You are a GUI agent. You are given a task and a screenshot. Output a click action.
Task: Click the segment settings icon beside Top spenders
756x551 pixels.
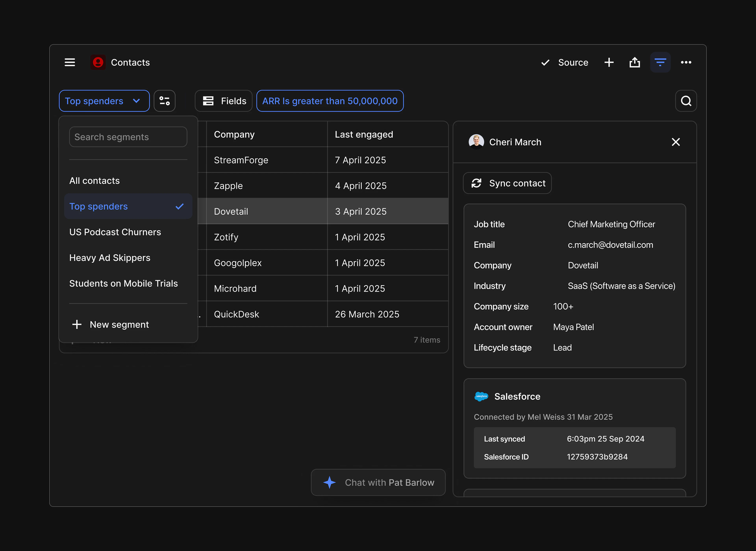pos(164,101)
